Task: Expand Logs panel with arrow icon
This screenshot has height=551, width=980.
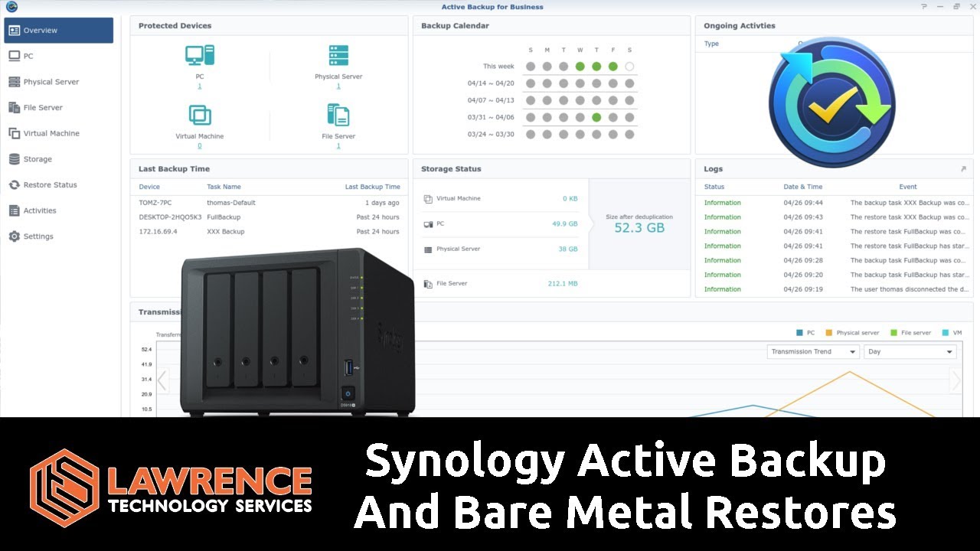Action: [x=963, y=169]
